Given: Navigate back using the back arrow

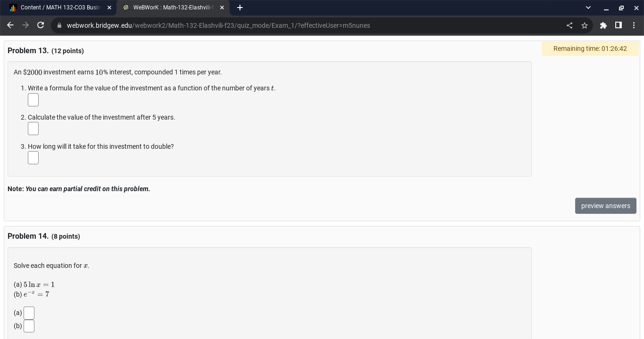Looking at the screenshot, I should (x=10, y=25).
